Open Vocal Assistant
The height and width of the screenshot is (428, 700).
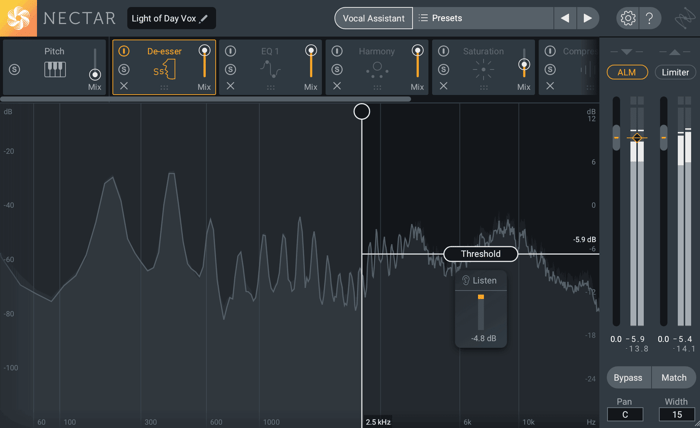[x=374, y=18]
